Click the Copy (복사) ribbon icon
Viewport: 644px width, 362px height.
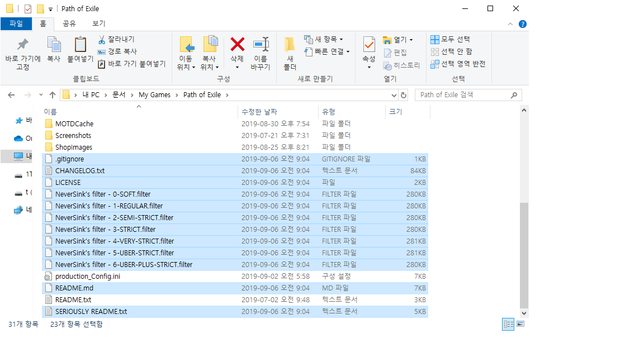pos(54,44)
